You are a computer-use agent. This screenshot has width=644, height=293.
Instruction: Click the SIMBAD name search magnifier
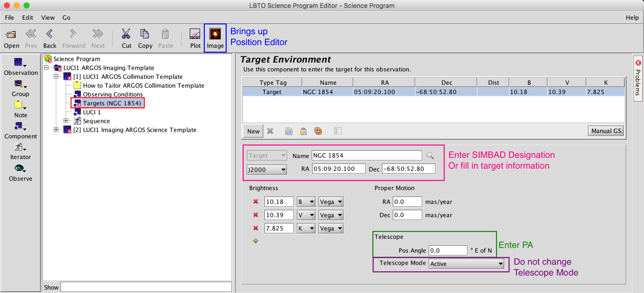[430, 156]
